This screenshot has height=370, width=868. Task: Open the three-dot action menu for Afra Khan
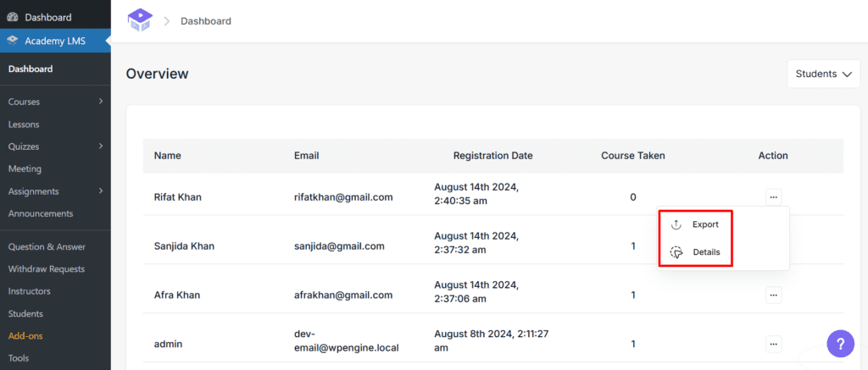[773, 295]
